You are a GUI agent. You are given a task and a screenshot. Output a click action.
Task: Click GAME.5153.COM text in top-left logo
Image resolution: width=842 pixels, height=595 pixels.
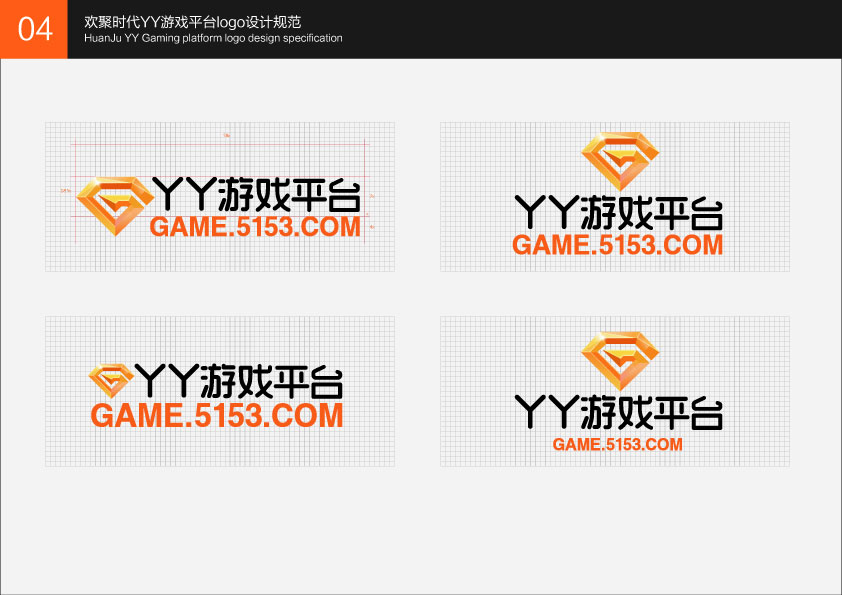click(255, 227)
